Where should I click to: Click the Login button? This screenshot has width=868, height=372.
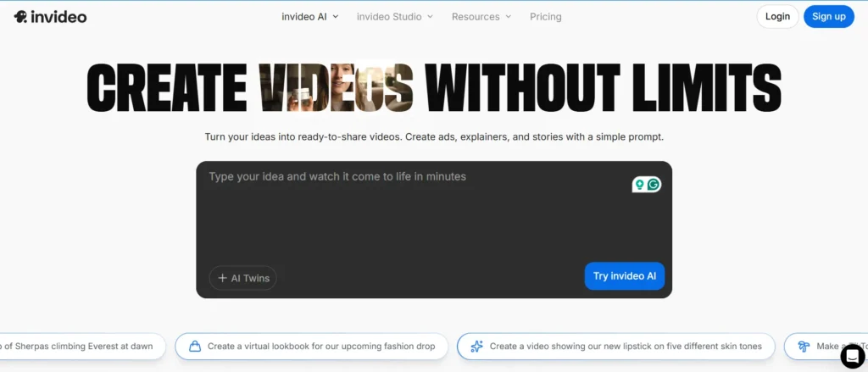776,16
